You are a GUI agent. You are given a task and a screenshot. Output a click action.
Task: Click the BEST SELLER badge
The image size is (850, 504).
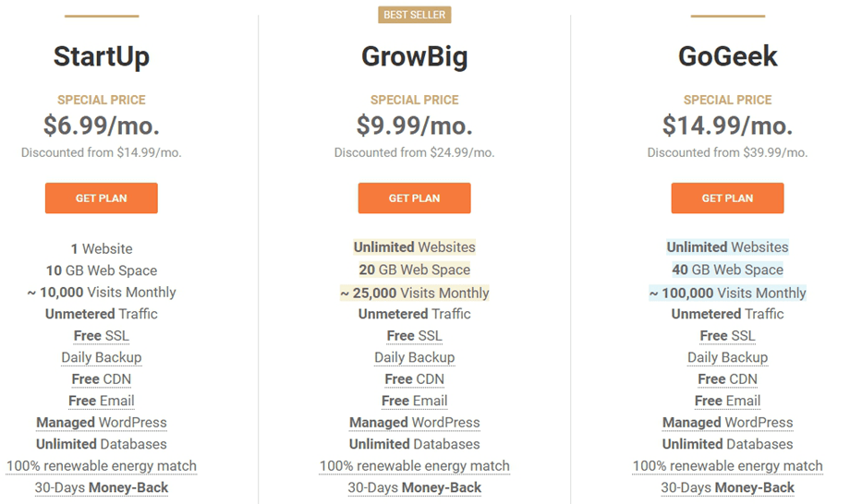414,15
